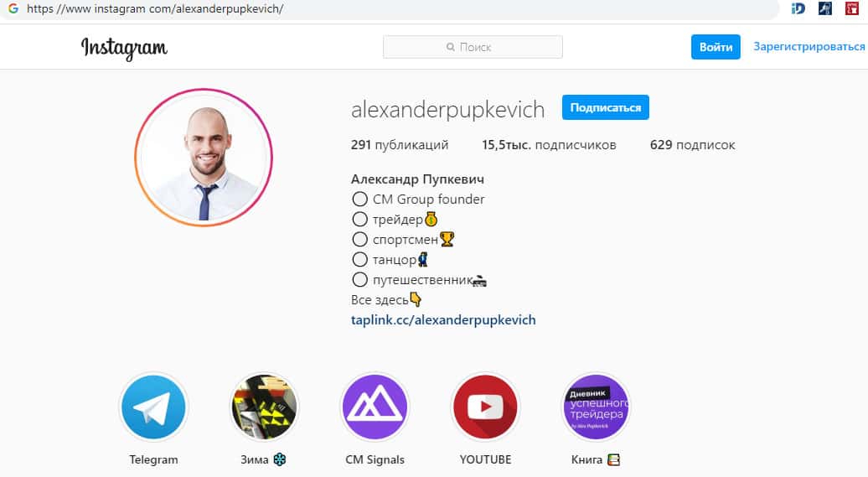Open the Зима story highlight

[264, 407]
